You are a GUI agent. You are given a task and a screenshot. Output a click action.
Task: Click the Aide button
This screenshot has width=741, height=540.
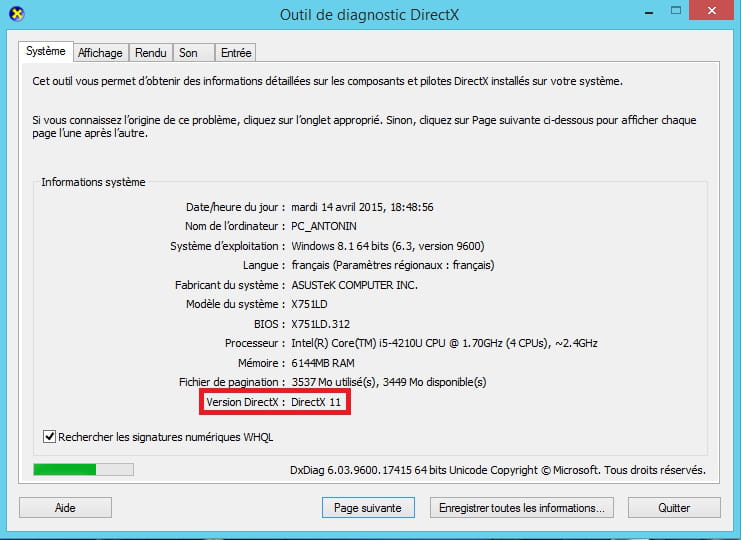pos(65,507)
